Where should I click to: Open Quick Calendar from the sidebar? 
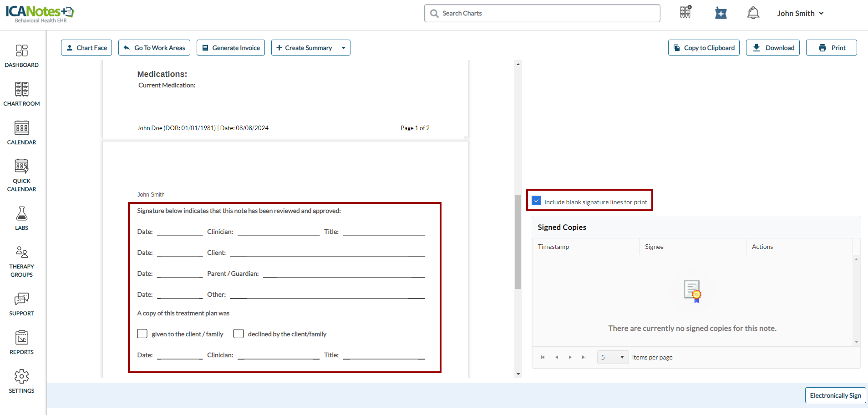point(21,175)
